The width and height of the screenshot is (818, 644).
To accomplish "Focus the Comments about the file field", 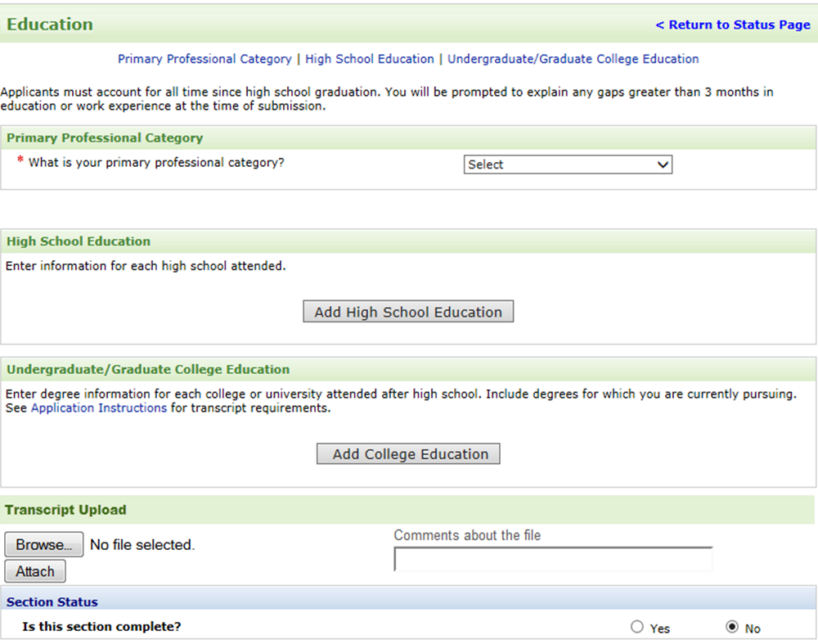I will [553, 559].
